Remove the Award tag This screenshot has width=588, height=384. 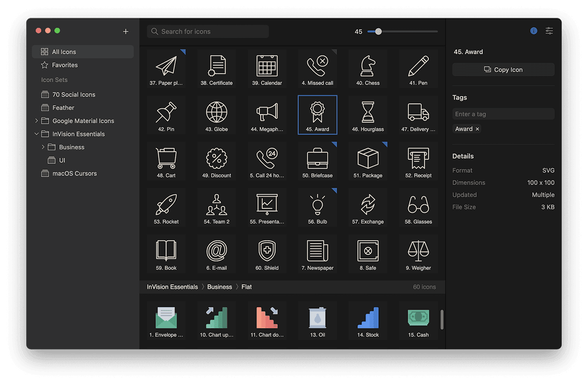point(478,129)
